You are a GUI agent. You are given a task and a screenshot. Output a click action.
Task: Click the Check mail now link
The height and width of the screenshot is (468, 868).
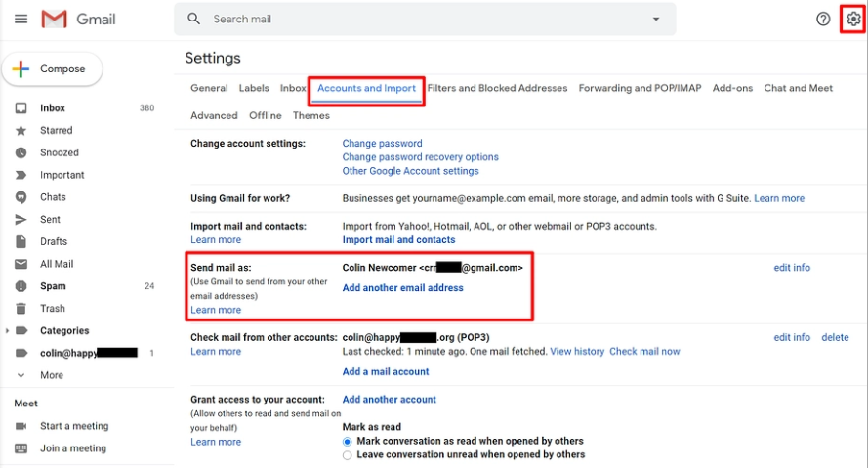pyautogui.click(x=644, y=352)
